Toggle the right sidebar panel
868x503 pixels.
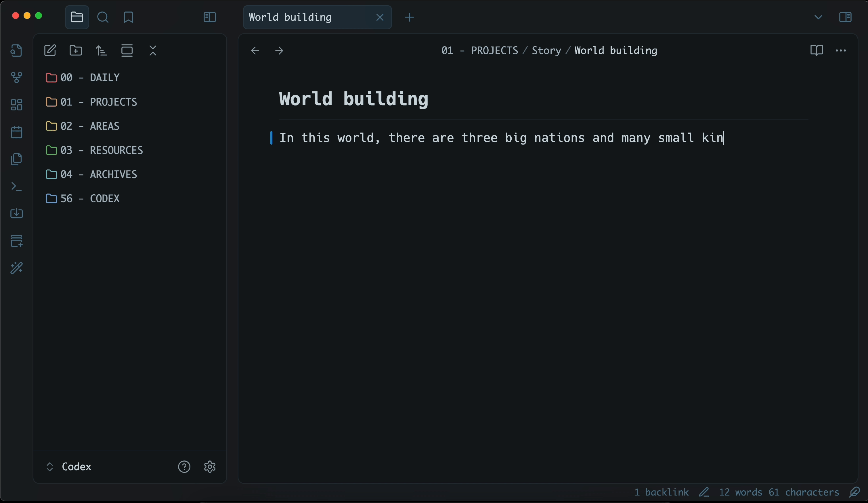point(845,17)
